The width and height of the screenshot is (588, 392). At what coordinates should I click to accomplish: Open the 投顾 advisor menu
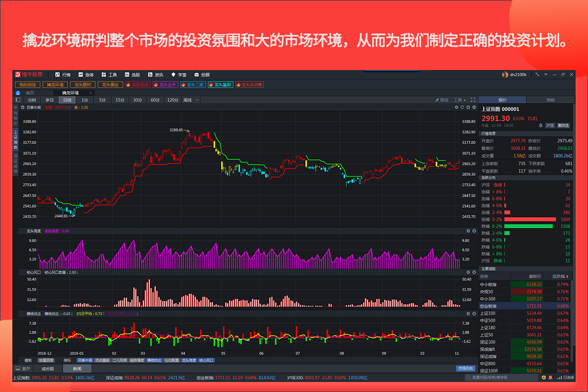point(202,75)
